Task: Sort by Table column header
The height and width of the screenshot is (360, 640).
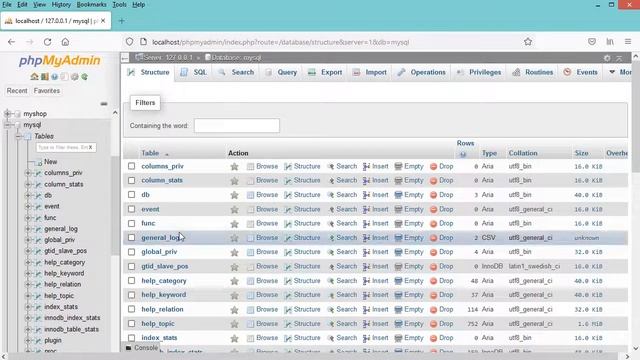Action: (150, 153)
